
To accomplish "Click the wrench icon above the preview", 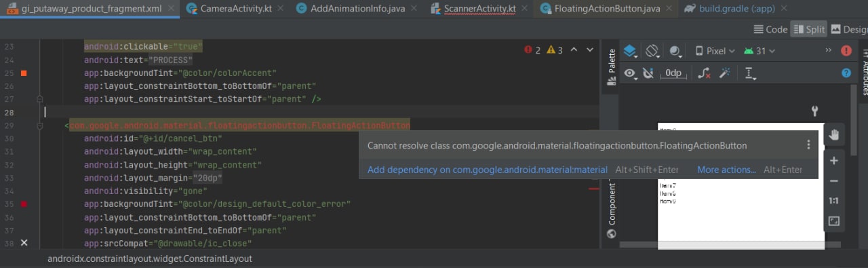I will [816, 111].
